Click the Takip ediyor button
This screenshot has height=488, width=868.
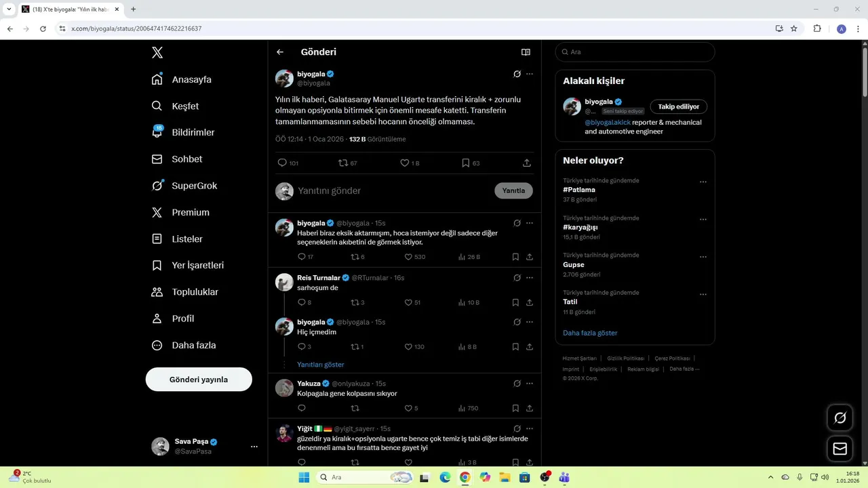click(x=678, y=106)
